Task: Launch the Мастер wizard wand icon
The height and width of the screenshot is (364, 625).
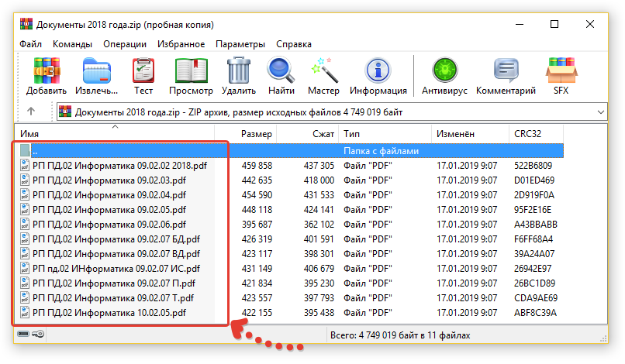Action: (323, 70)
